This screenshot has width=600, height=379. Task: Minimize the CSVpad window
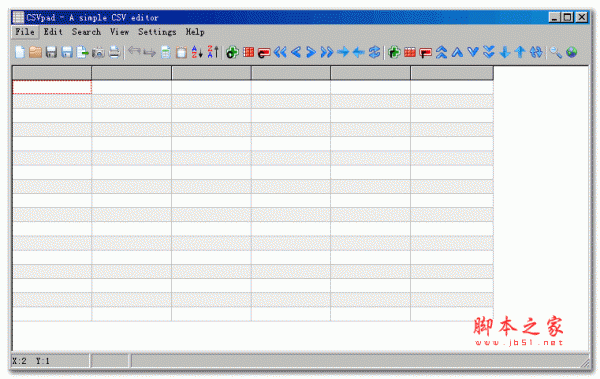(554, 17)
